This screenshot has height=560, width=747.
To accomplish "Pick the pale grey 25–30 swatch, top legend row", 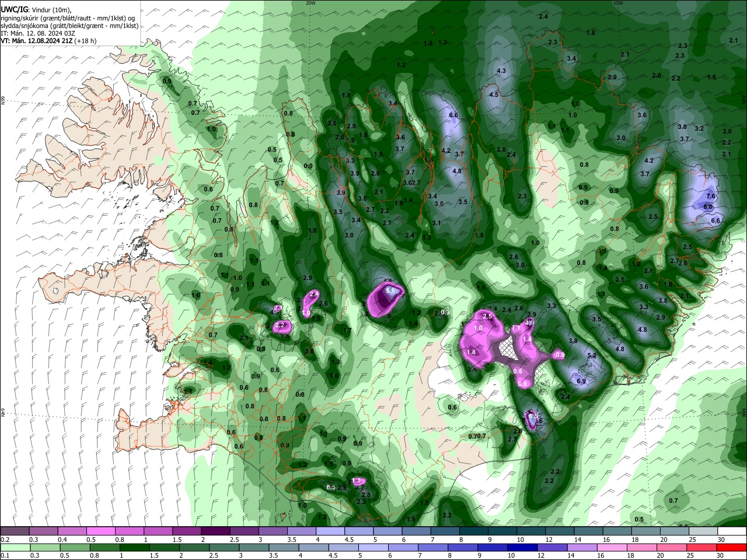I will [x=704, y=531].
